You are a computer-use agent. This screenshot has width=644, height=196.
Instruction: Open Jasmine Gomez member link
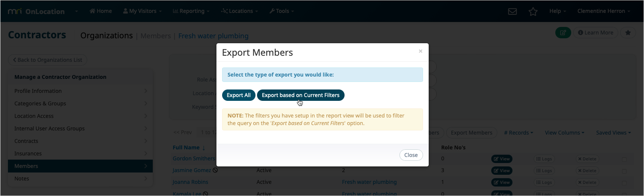coord(192,170)
